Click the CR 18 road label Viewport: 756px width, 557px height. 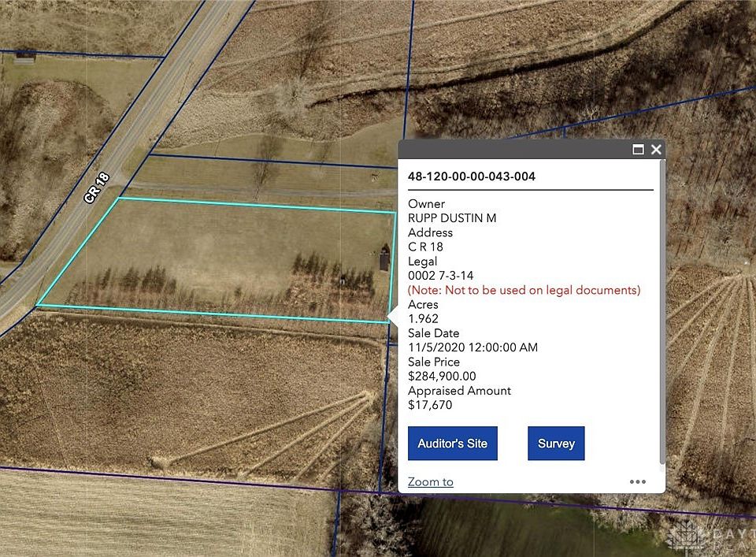(x=97, y=188)
